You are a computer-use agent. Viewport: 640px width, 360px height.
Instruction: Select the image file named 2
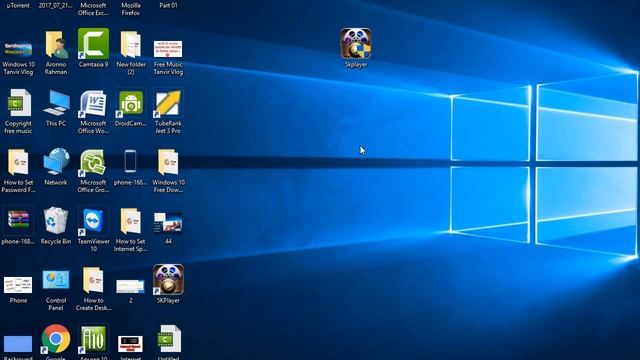[x=130, y=286]
